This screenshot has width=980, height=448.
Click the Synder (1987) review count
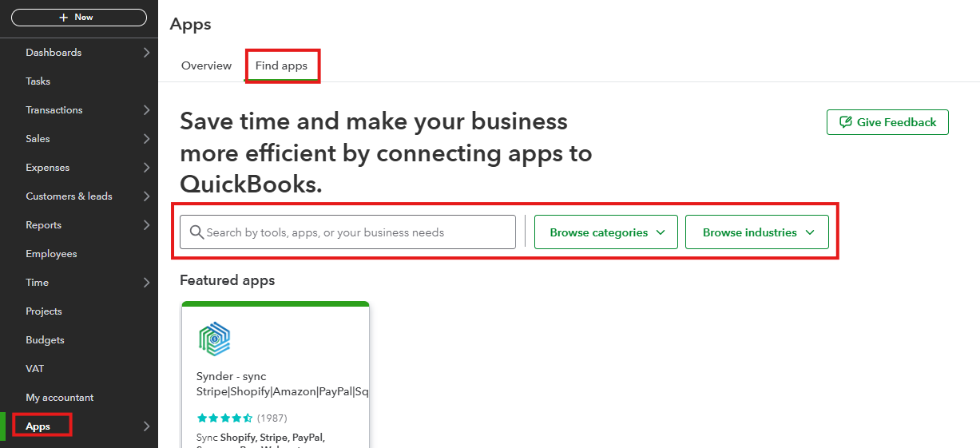click(272, 418)
